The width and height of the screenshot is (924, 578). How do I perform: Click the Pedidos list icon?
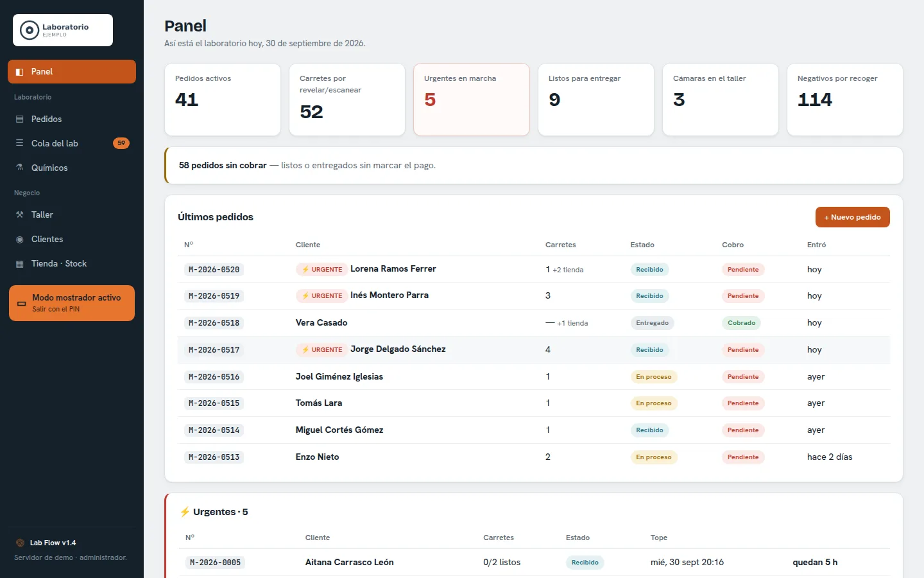(20, 119)
